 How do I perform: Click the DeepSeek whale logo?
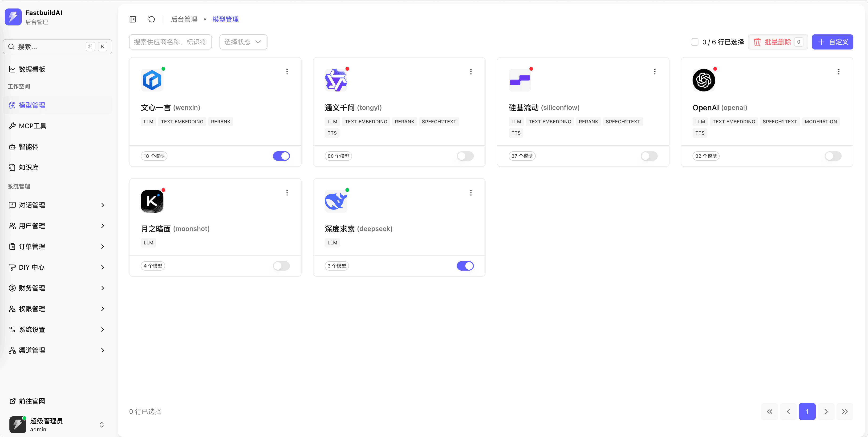coord(336,201)
